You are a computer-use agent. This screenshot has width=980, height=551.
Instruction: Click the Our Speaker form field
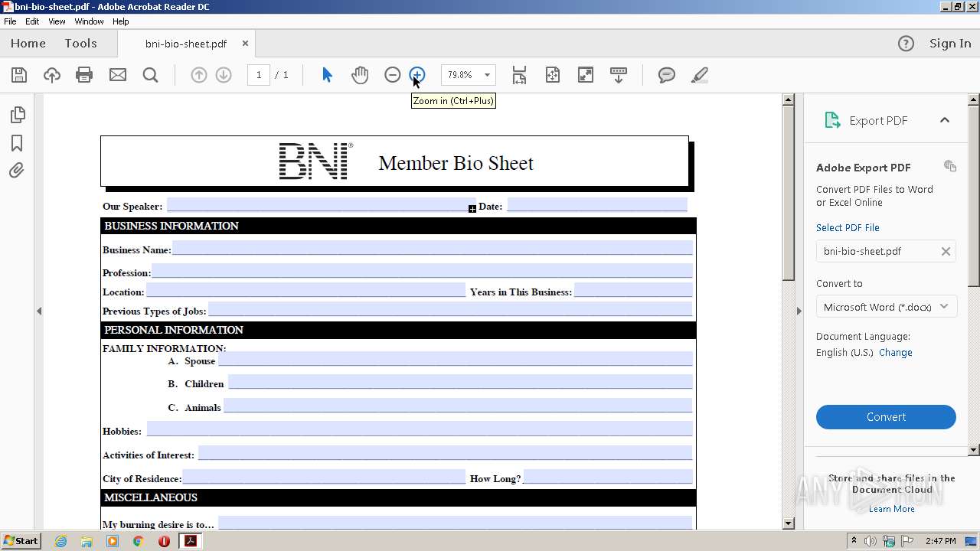click(321, 205)
